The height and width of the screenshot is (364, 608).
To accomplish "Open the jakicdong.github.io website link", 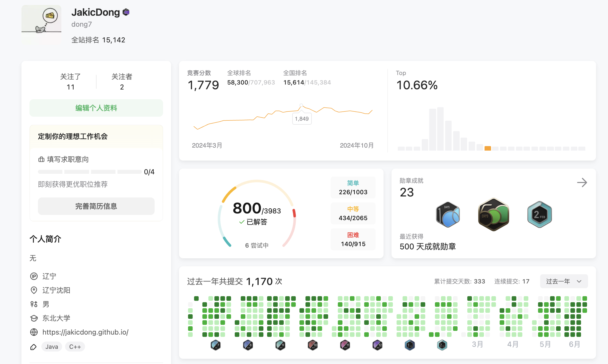I will pos(85,332).
